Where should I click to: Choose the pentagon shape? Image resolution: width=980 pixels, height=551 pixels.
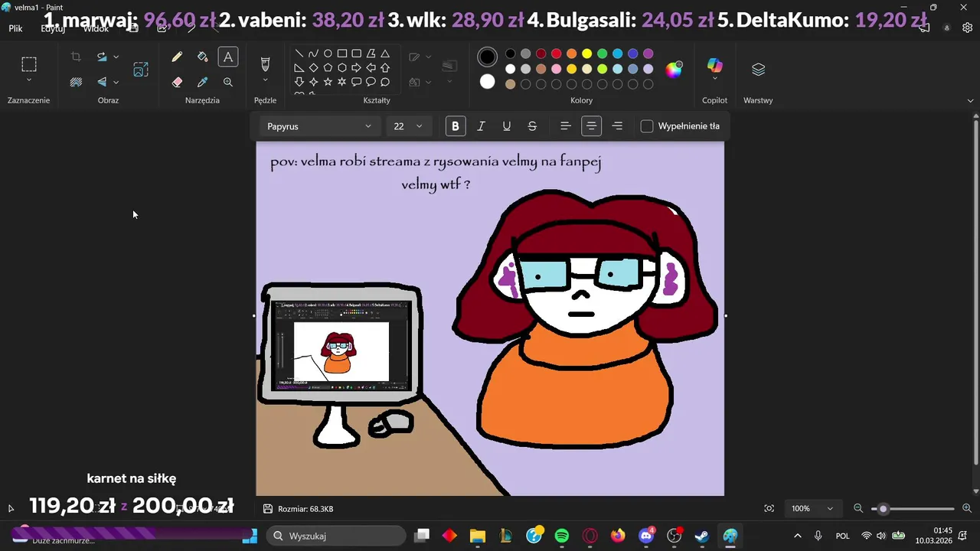pyautogui.click(x=328, y=68)
